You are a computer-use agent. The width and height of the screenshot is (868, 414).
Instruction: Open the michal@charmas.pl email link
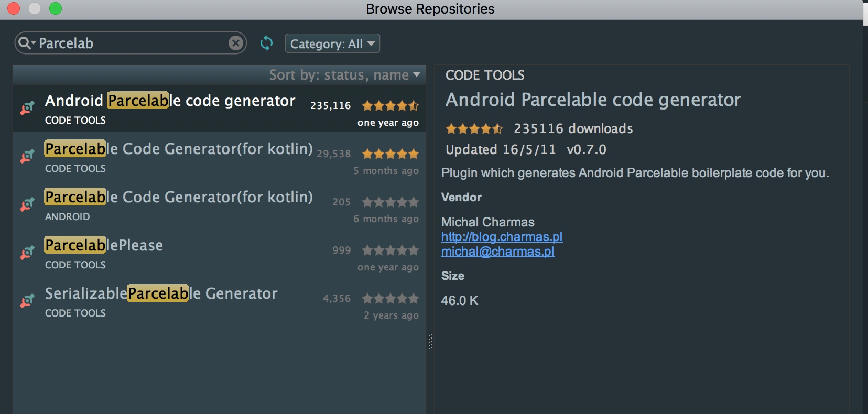(498, 252)
